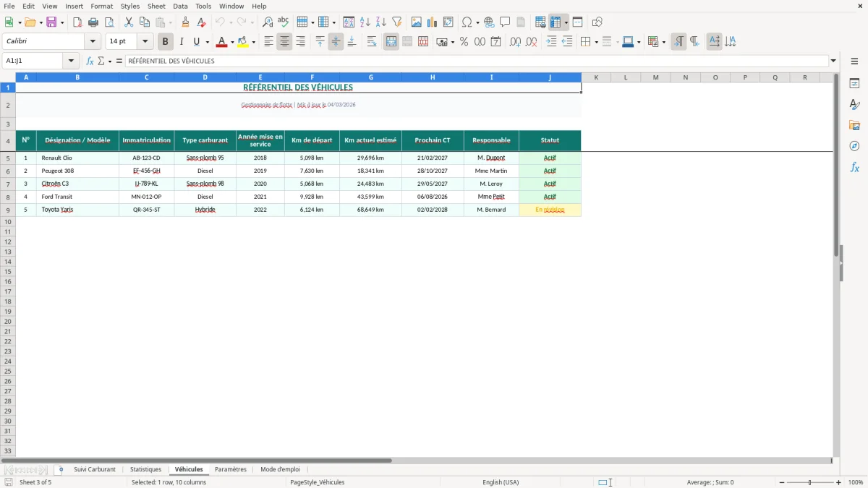Toggle Center Vertically alignment

[x=336, y=42]
